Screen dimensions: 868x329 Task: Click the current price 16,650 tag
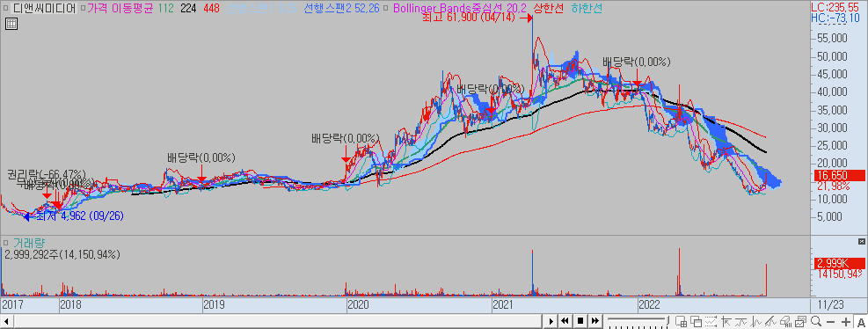click(x=838, y=176)
